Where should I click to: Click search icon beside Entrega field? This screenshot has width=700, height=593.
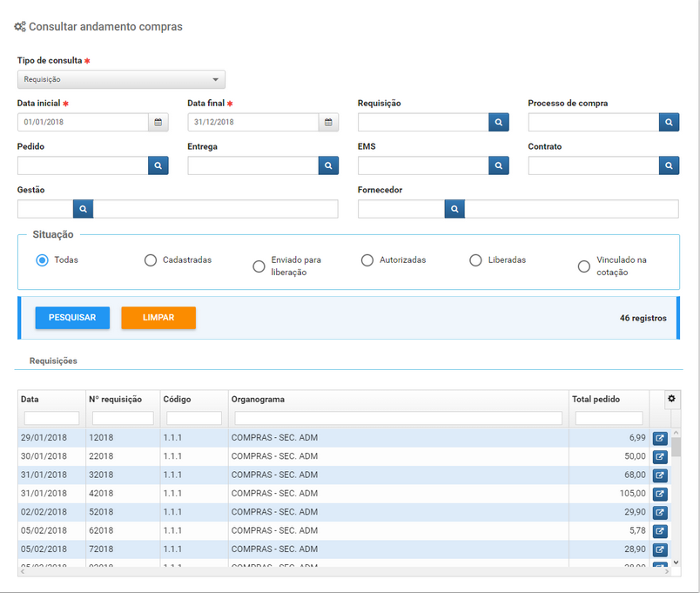click(x=328, y=165)
